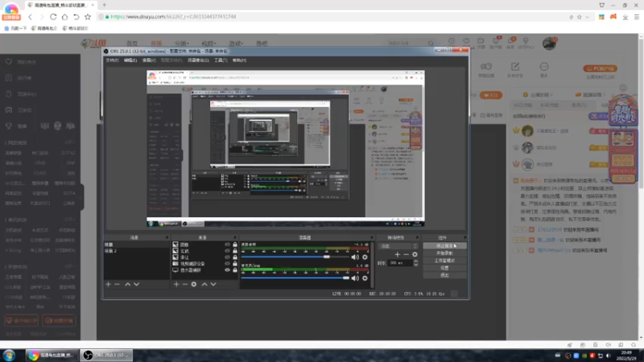Image resolution: width=644 pixels, height=362 pixels.
Task: Open the OBS 场景集合 menu
Action: click(198, 60)
